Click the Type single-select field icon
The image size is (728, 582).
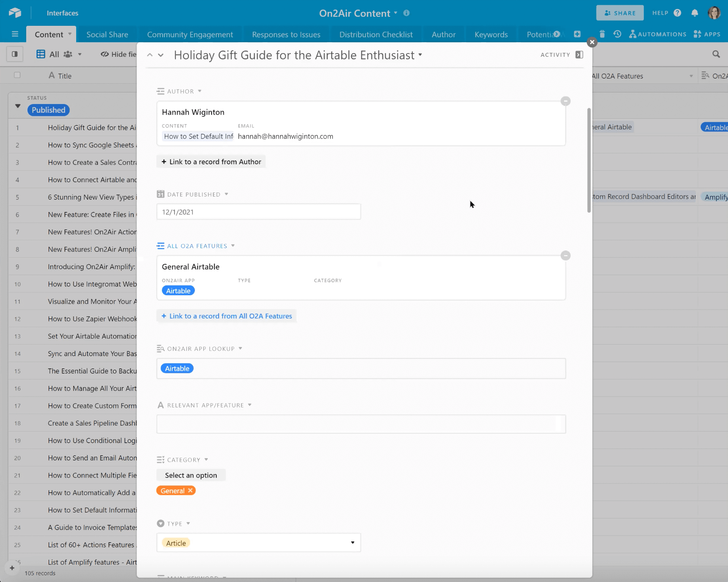(160, 524)
